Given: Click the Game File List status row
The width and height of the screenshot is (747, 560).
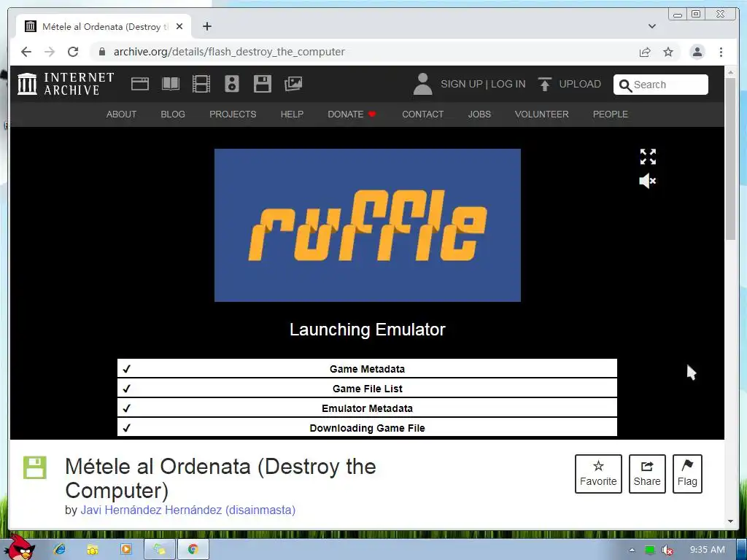Looking at the screenshot, I should (x=368, y=389).
